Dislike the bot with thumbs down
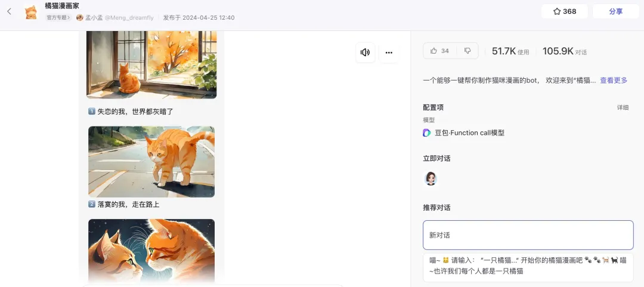The image size is (644, 287). click(467, 51)
